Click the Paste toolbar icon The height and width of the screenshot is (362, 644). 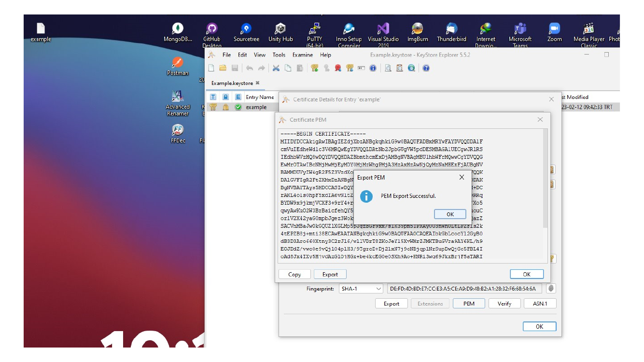tap(300, 68)
